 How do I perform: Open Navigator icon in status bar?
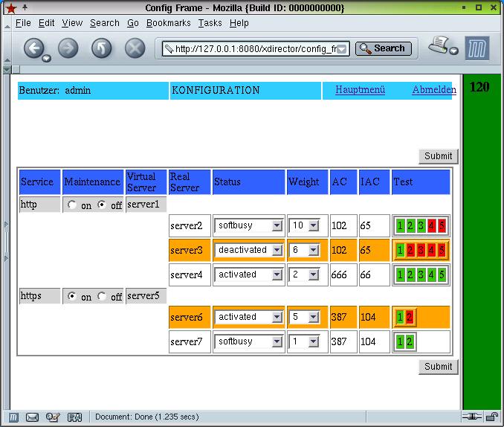click(x=13, y=417)
